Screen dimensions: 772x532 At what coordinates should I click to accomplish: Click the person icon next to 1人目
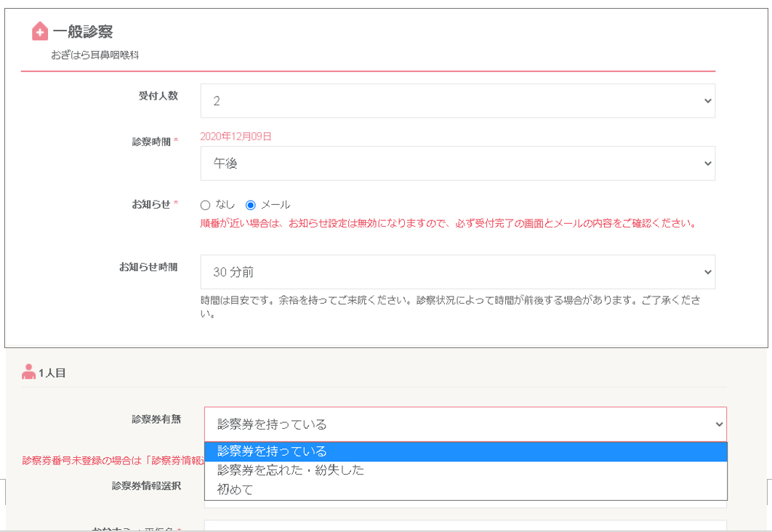[28, 372]
